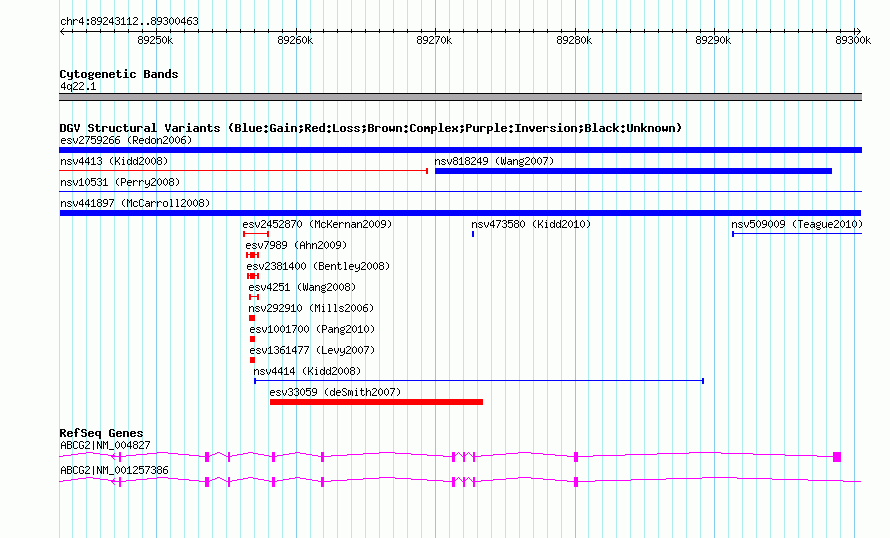Click the 89280k ruler tick label
Viewport: 890px width, 538px height.
(x=574, y=40)
